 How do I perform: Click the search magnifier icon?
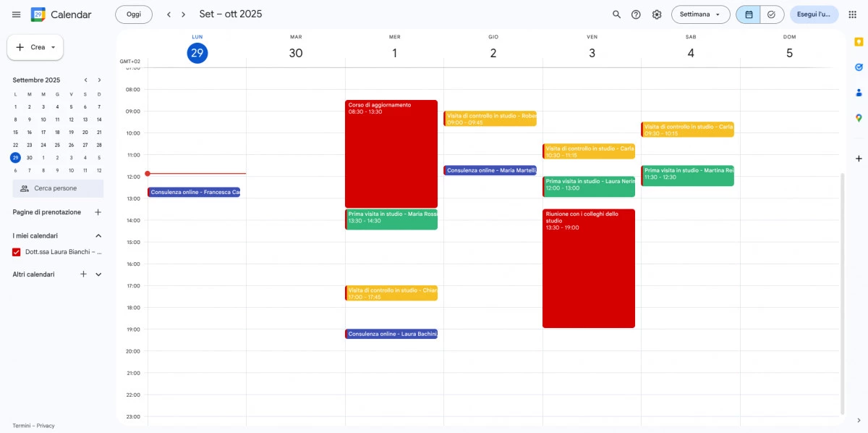point(616,14)
